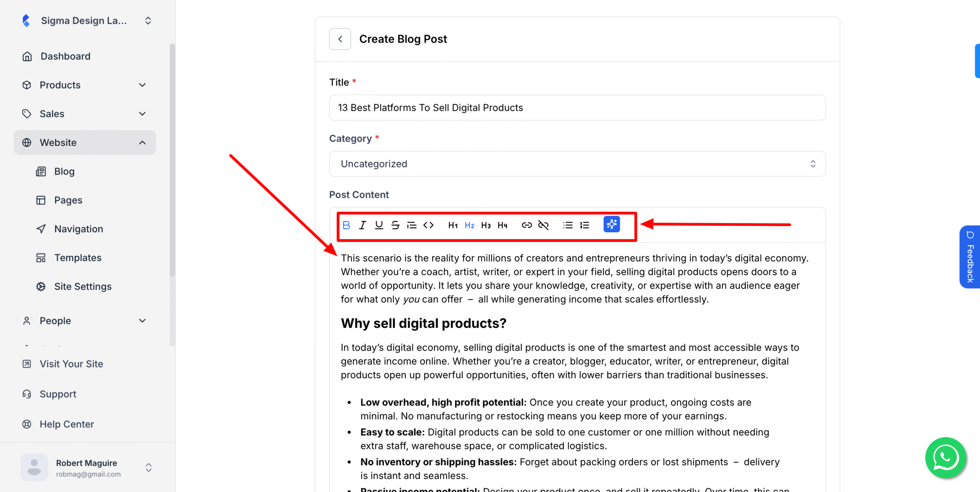Apply italic formatting
The height and width of the screenshot is (492, 980).
[x=363, y=225]
